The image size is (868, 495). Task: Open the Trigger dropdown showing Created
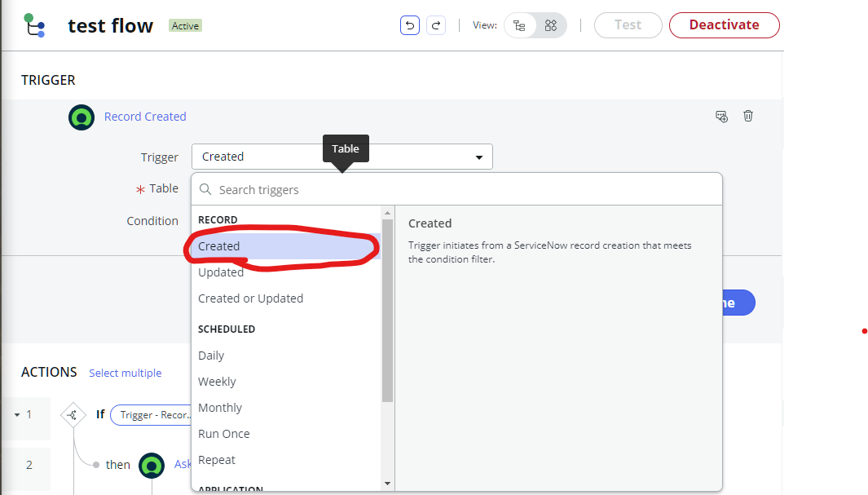(x=342, y=157)
